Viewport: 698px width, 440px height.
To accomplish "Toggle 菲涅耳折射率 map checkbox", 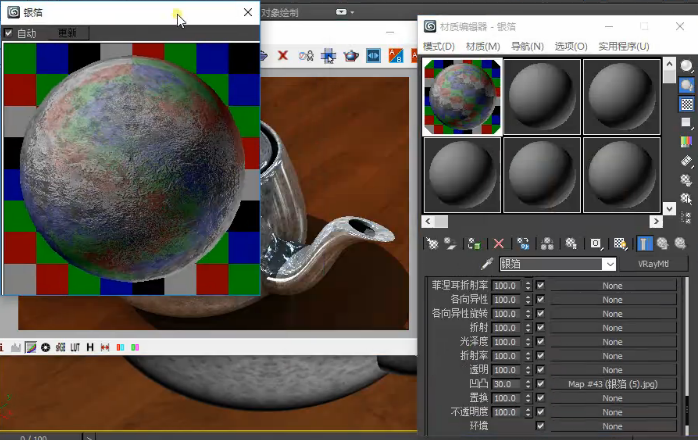I will (540, 285).
